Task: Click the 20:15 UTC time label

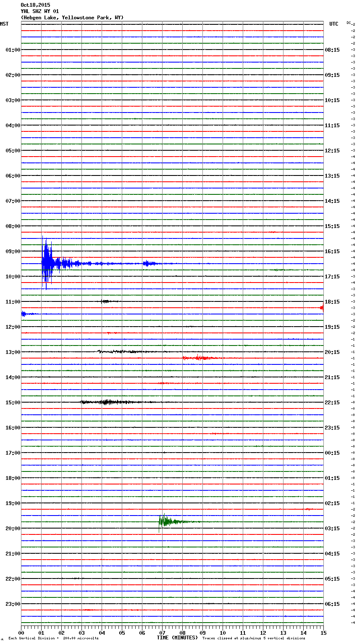Action: click(332, 352)
